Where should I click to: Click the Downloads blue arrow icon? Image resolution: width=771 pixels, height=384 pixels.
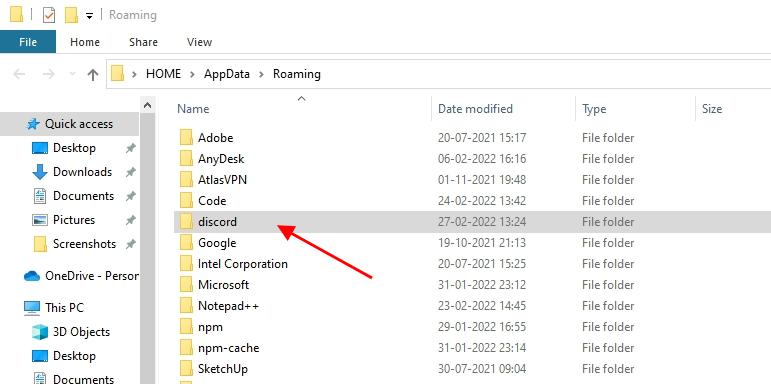pyautogui.click(x=39, y=172)
